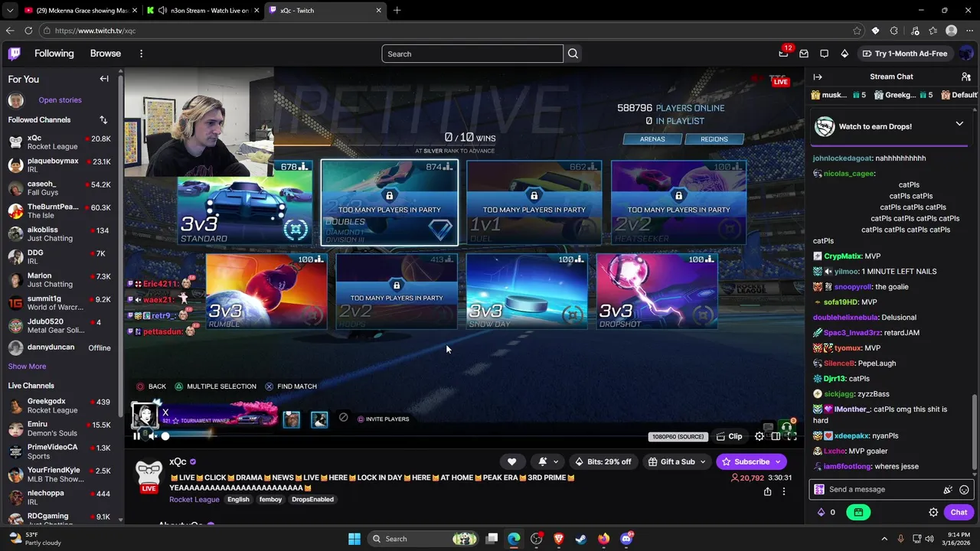Follow xQc using the heart button

coord(511,461)
